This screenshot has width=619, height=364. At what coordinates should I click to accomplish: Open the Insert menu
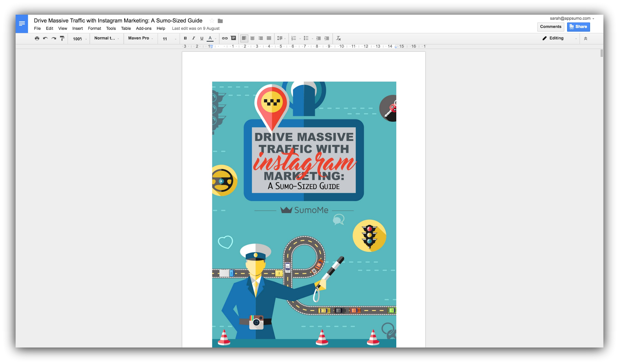[x=77, y=29]
